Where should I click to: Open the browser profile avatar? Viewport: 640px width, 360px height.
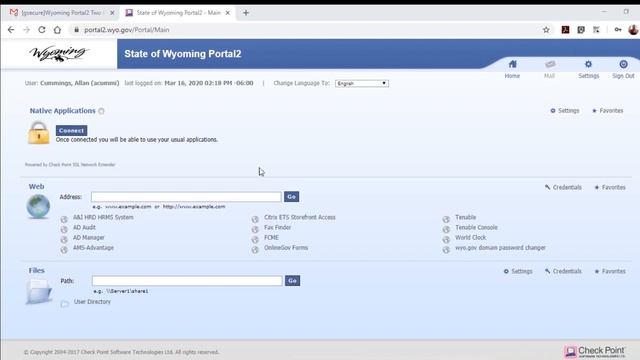click(x=633, y=30)
